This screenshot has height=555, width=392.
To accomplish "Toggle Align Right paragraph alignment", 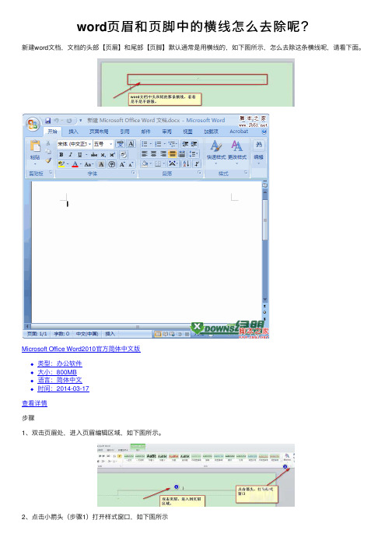I will pyautogui.click(x=163, y=153).
